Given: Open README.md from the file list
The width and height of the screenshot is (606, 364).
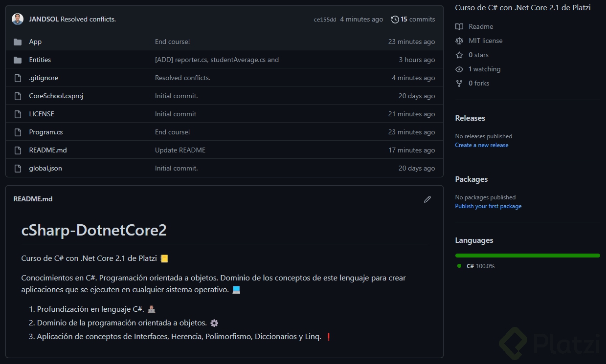Looking at the screenshot, I should click(x=48, y=150).
